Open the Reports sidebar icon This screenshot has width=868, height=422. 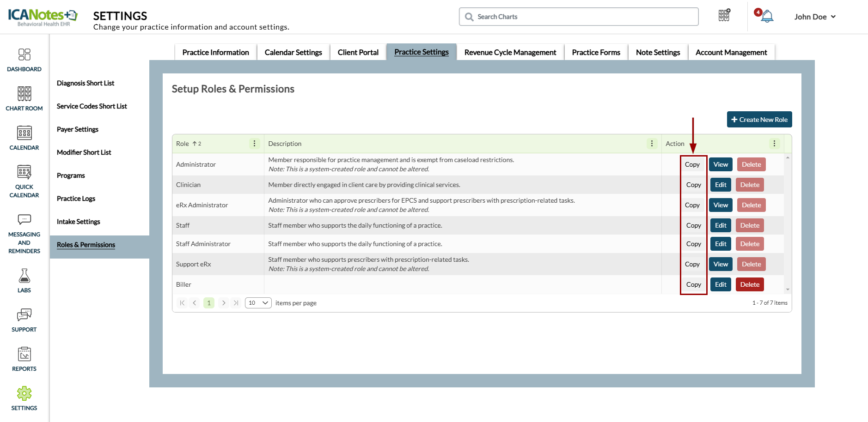click(x=24, y=359)
